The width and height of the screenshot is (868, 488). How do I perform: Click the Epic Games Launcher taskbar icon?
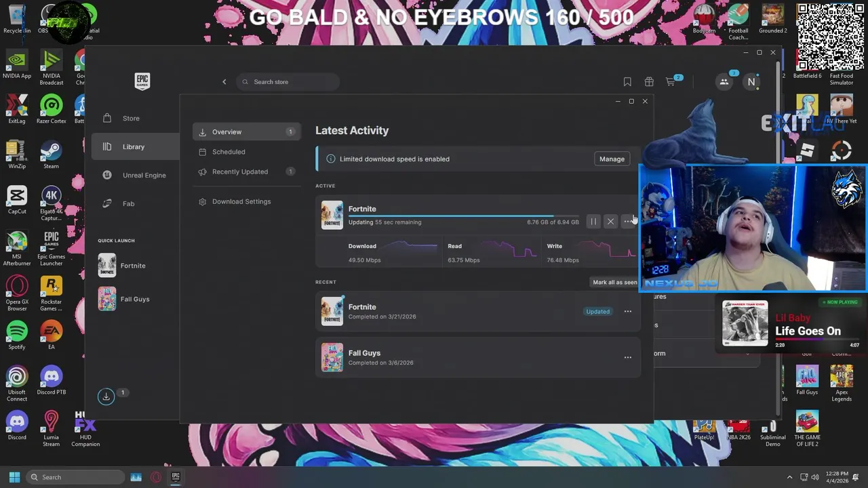pos(176,477)
